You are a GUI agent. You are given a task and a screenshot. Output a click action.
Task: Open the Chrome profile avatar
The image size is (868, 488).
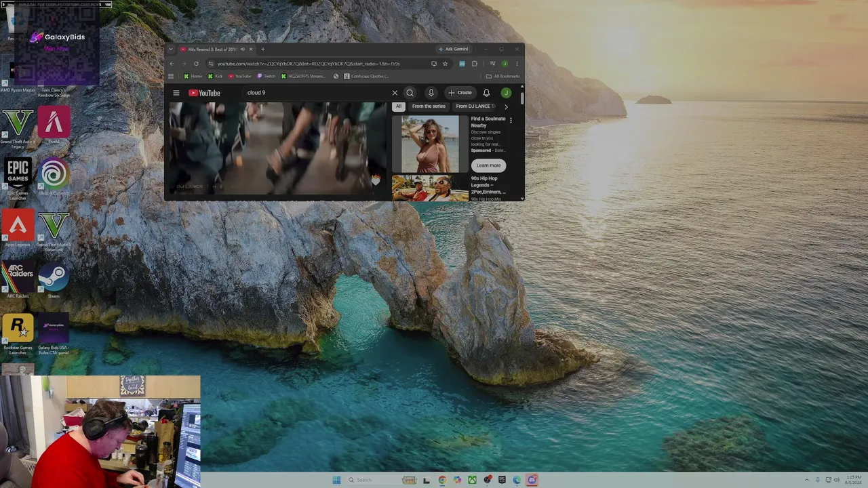tap(505, 64)
